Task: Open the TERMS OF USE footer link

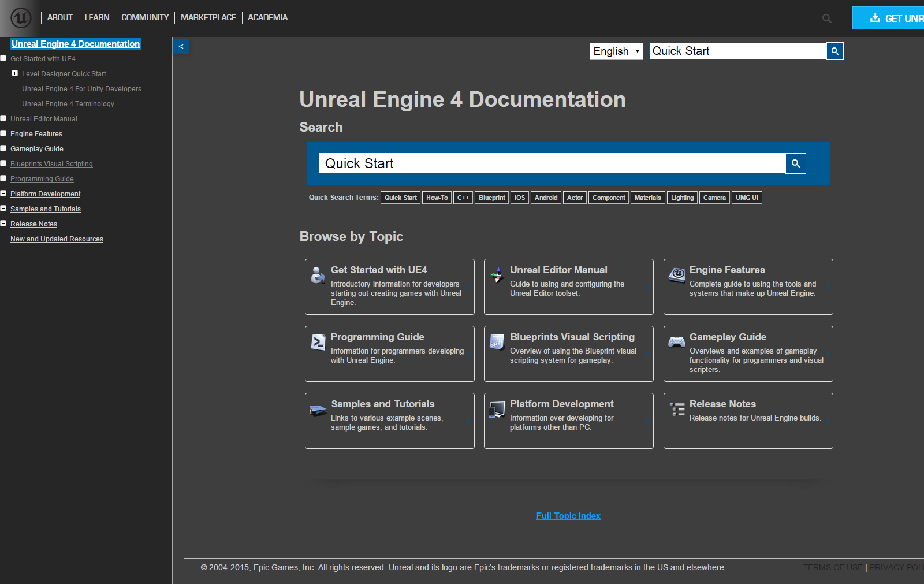Action: (833, 567)
